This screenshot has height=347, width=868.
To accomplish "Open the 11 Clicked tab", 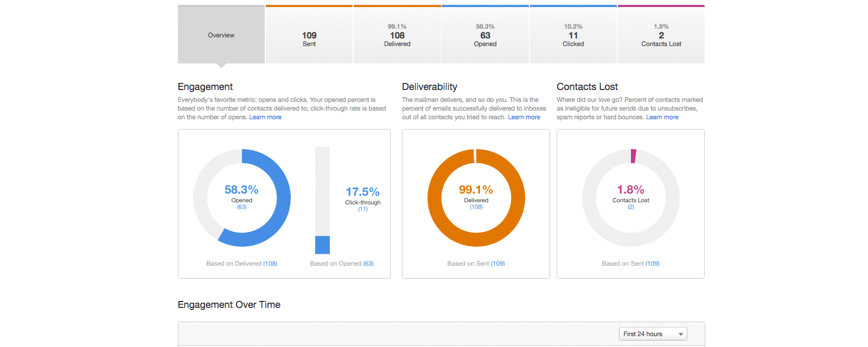I will 573,35.
